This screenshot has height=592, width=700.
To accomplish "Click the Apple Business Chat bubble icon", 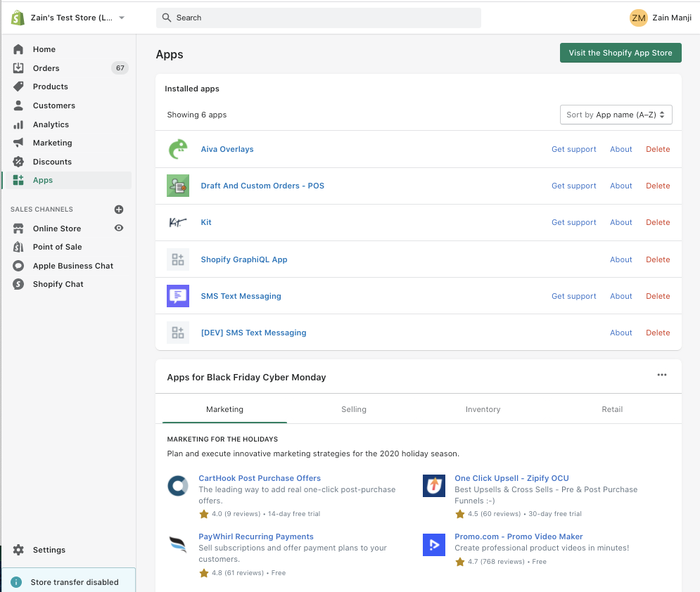I will pos(18,266).
